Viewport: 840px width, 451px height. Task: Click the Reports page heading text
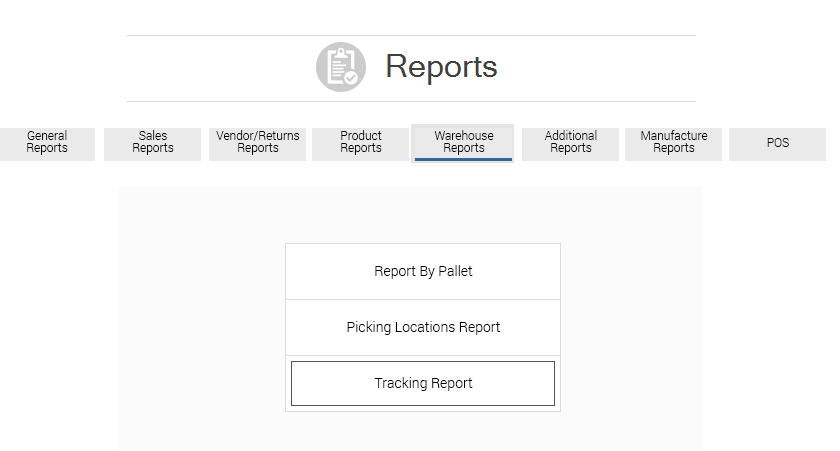pyautogui.click(x=441, y=67)
